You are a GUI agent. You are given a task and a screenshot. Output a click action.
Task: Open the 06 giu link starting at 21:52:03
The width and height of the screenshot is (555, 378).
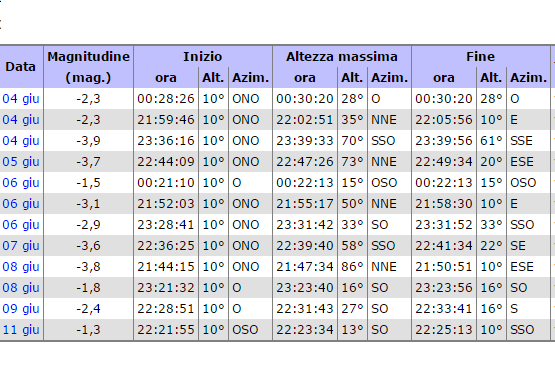pyautogui.click(x=21, y=204)
